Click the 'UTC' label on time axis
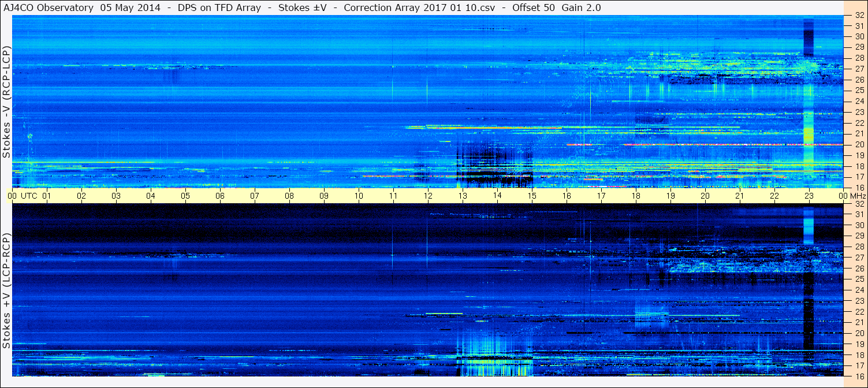The height and width of the screenshot is (388, 868). point(29,196)
